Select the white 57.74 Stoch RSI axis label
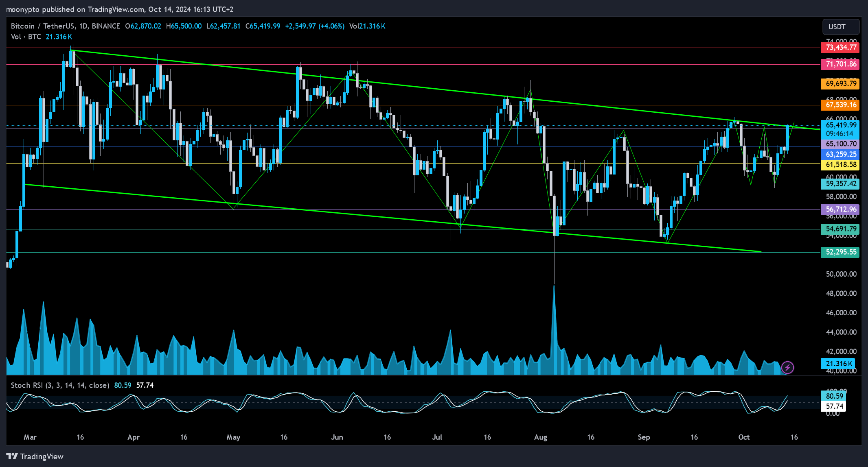 (x=833, y=406)
